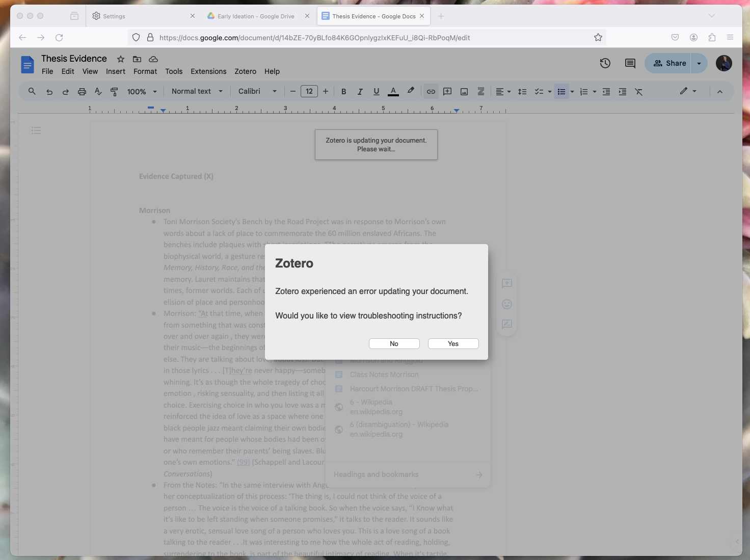Click the insert link icon

point(431,92)
